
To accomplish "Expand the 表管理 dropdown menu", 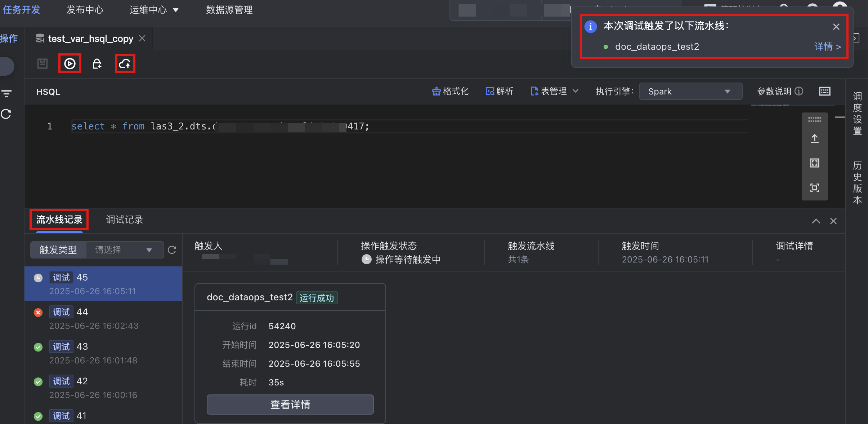I will [554, 92].
